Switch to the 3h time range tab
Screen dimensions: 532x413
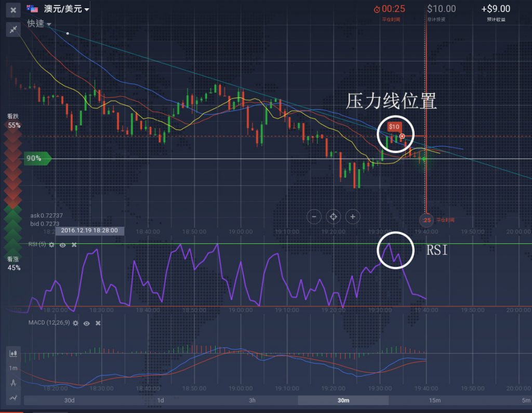coord(252,400)
